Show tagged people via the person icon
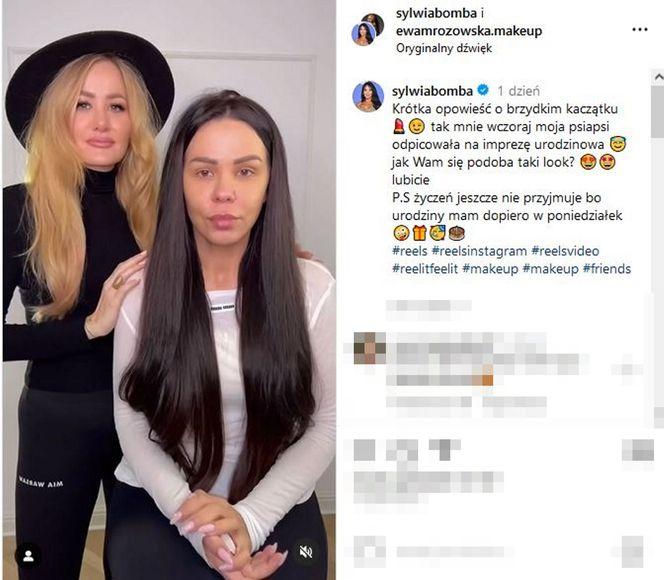Image resolution: width=664 pixels, height=580 pixels. [x=28, y=556]
